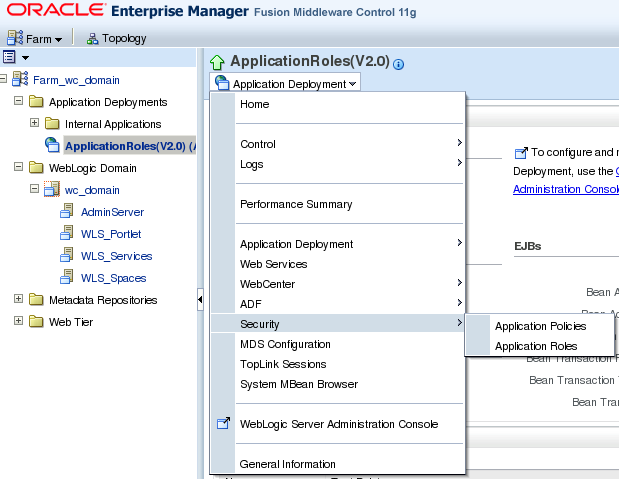Open the WLS_Spaces server link
This screenshot has height=479, width=619.
point(113,278)
